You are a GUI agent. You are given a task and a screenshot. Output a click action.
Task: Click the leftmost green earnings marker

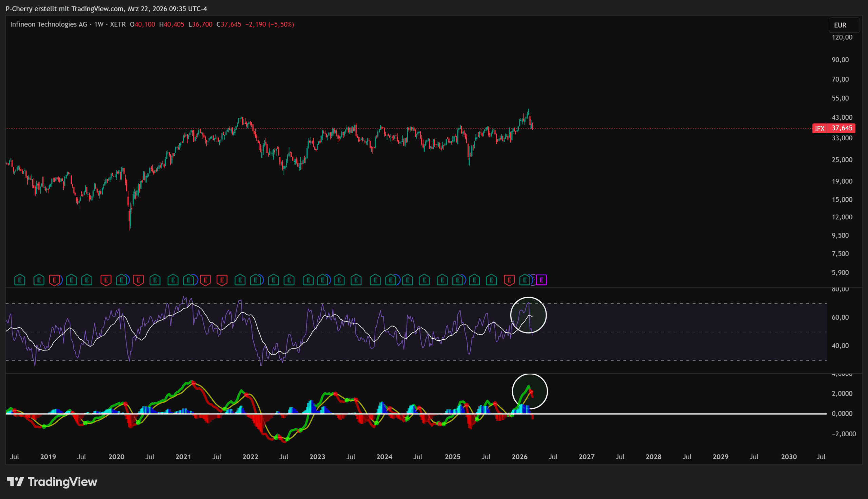pos(20,280)
